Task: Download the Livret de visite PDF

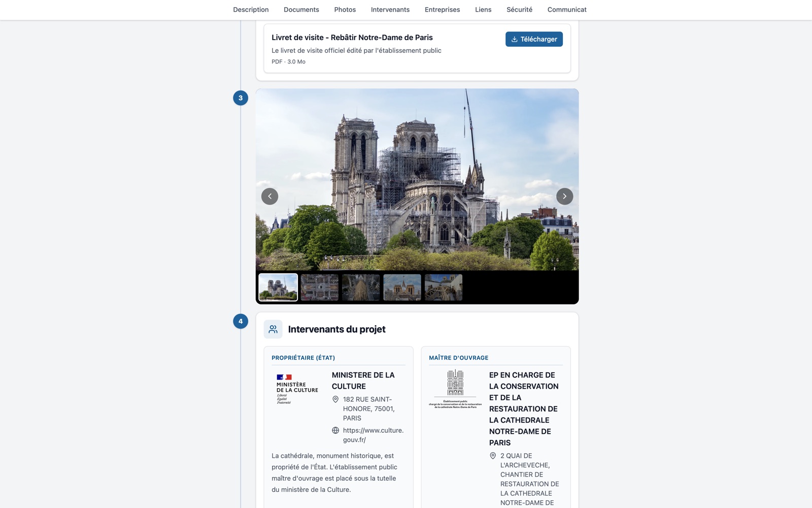Action: (534, 39)
